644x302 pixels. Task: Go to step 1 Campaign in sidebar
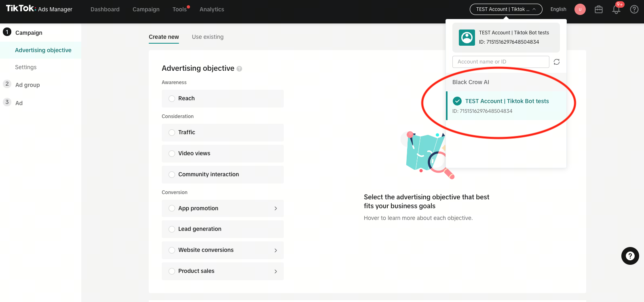23,32
